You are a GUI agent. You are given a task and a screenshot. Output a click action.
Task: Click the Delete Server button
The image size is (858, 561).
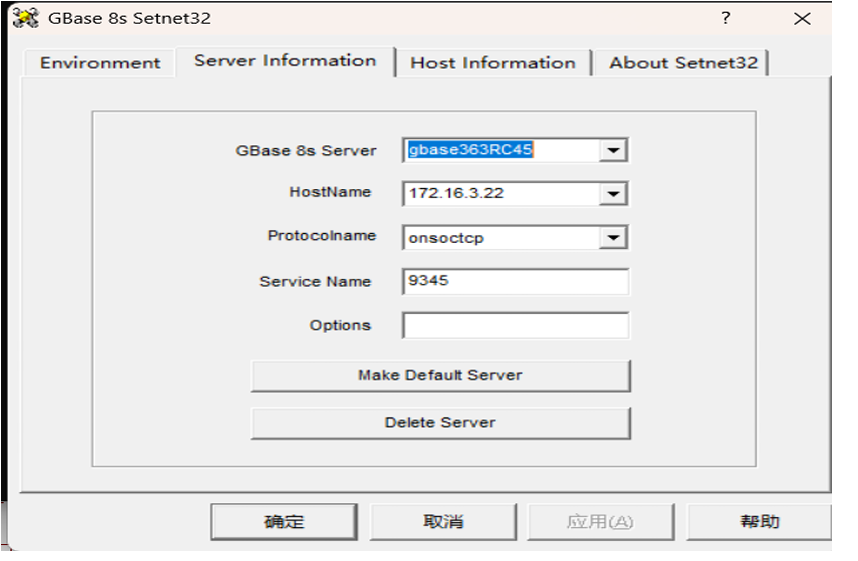click(x=440, y=423)
